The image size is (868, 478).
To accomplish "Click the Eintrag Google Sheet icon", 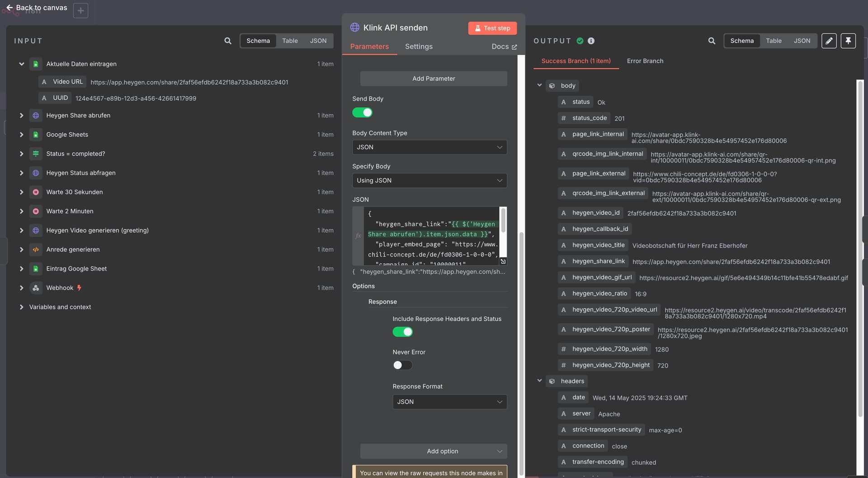I will (x=36, y=269).
